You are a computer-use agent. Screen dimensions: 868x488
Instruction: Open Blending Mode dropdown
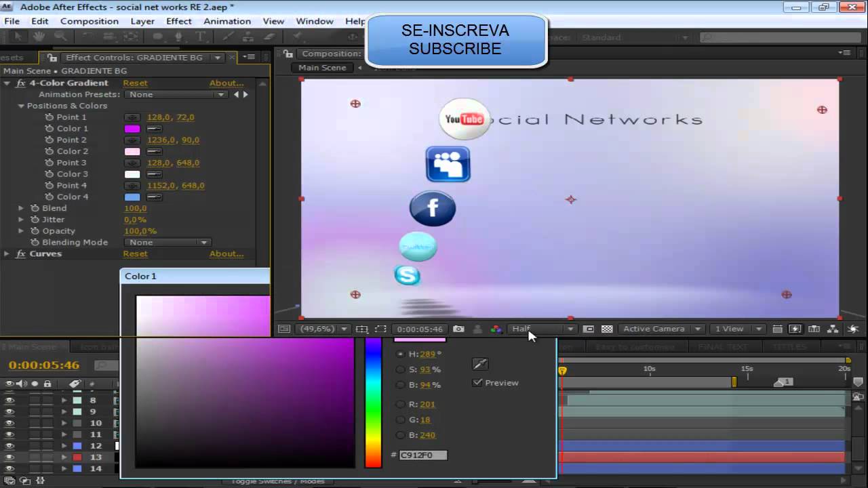point(168,242)
